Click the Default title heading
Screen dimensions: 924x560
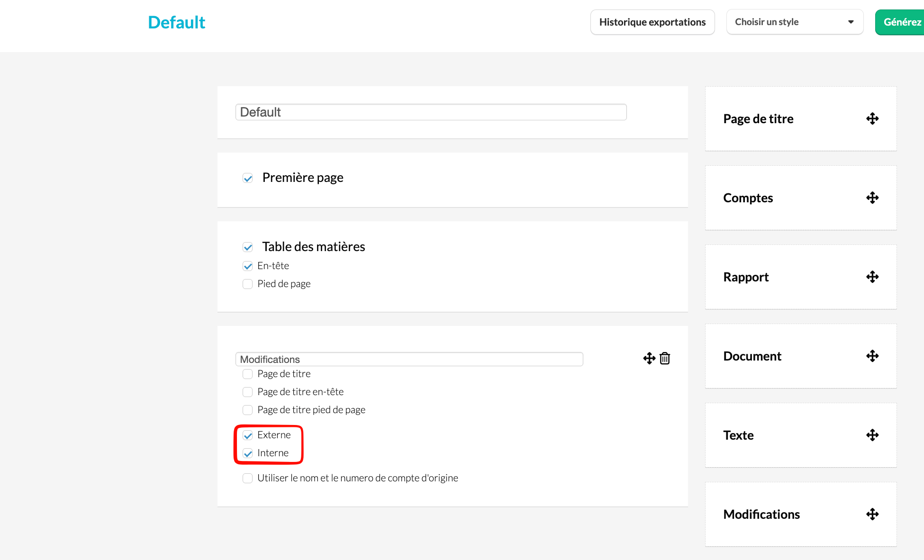[176, 22]
